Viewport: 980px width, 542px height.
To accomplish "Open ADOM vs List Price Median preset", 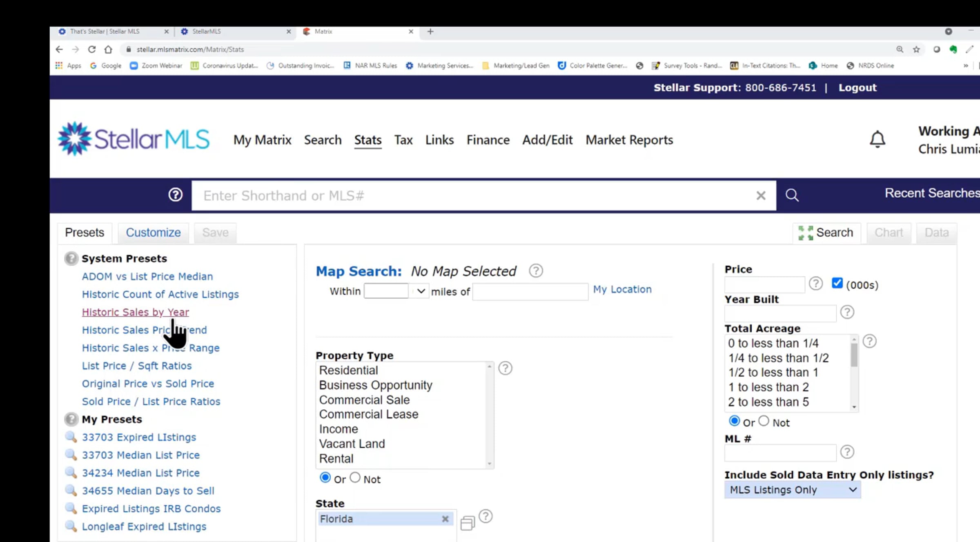I will click(147, 276).
